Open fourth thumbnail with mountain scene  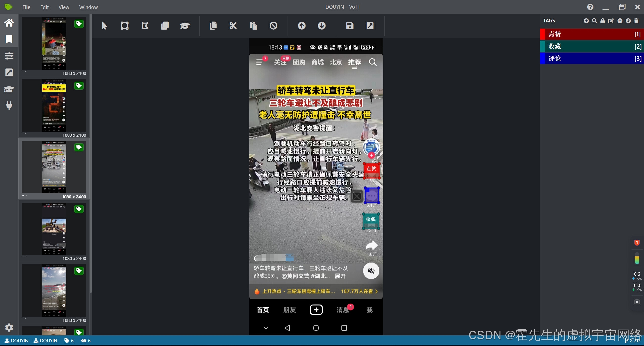coord(54,229)
